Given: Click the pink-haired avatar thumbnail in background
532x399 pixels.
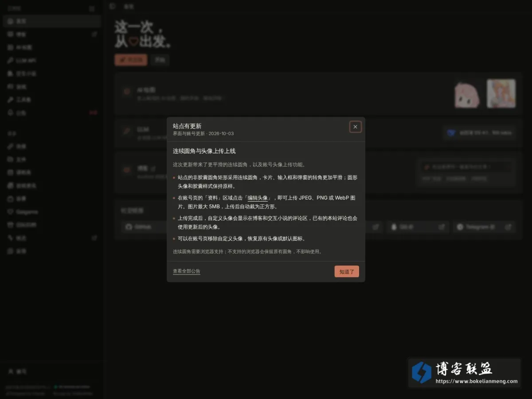Looking at the screenshot, I should [466, 95].
